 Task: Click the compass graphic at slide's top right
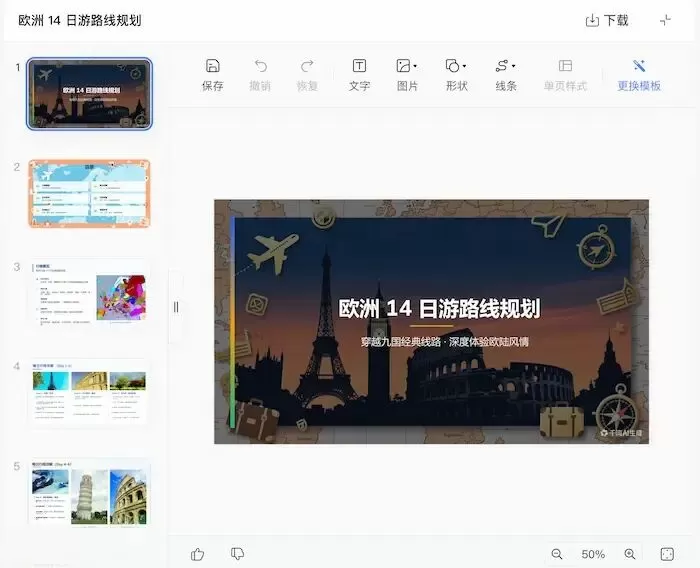pyautogui.click(x=597, y=248)
